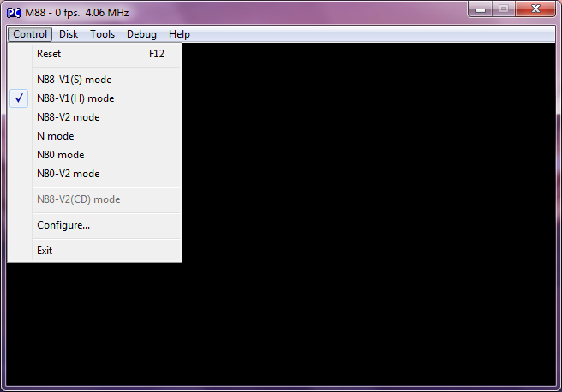Pick N80-V2 mode
The image size is (562, 392).
coord(68,174)
